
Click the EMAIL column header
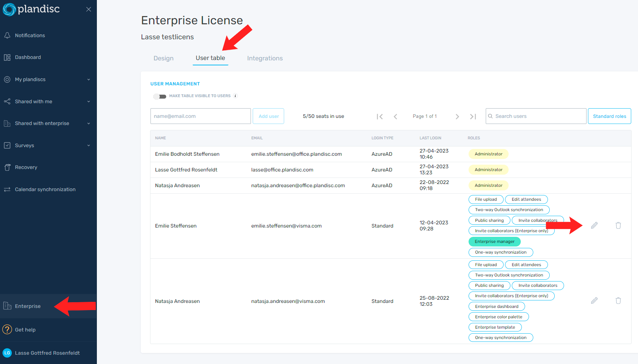(x=257, y=138)
